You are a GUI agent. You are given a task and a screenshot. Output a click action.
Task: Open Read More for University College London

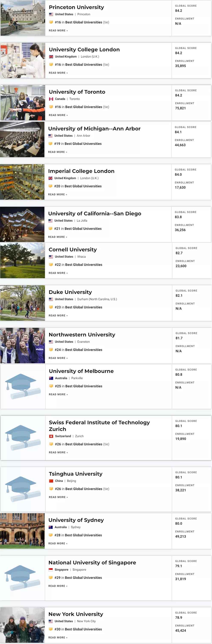tap(58, 73)
